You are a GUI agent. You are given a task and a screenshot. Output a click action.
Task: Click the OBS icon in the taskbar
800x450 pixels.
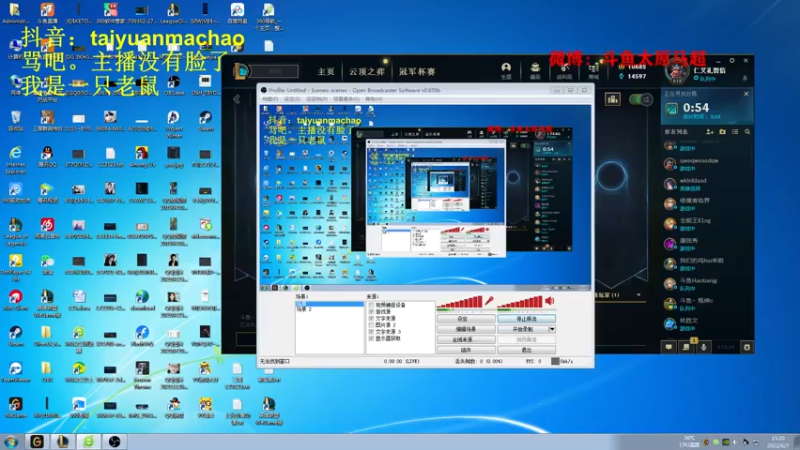pos(114,441)
